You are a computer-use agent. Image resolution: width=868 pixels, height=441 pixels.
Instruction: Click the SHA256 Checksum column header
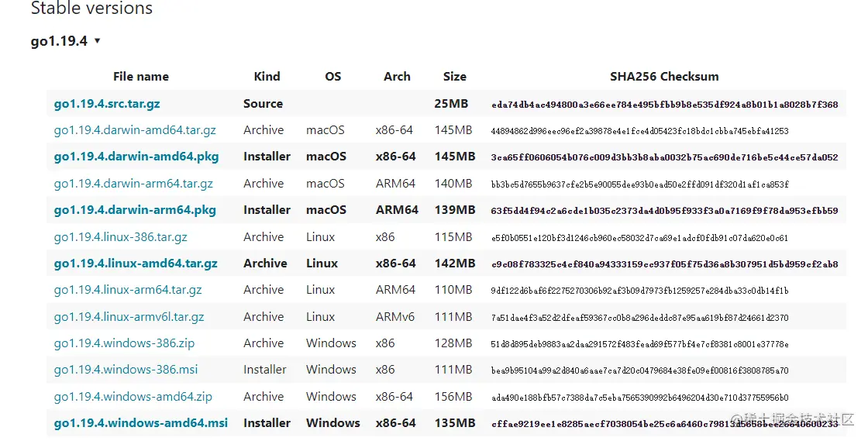664,77
